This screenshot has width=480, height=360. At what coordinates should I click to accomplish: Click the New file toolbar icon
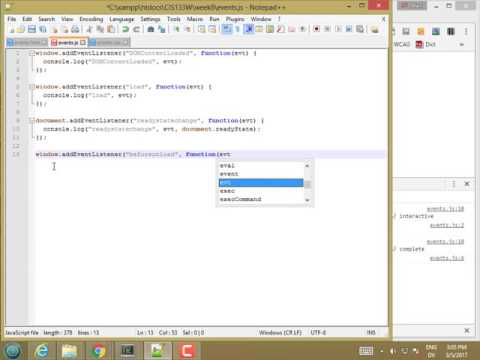[x=12, y=30]
